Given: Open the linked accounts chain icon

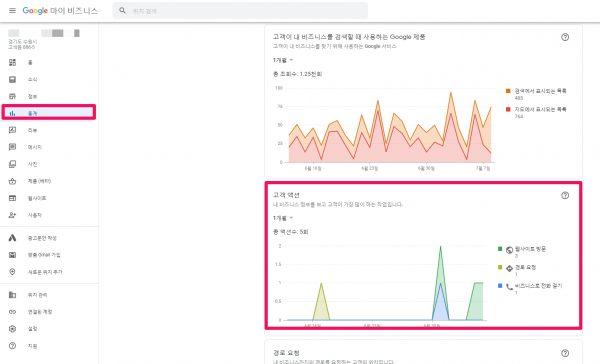Looking at the screenshot, I should click(x=12, y=312).
